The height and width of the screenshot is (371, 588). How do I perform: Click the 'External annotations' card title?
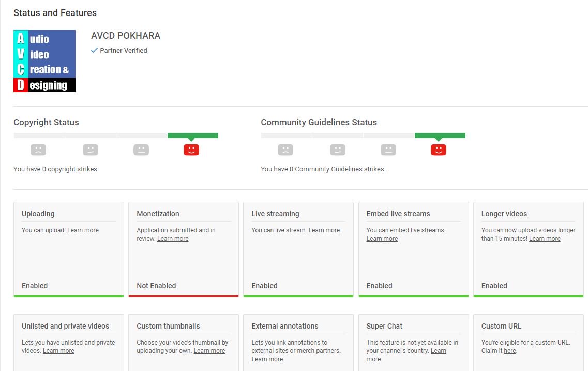click(285, 326)
